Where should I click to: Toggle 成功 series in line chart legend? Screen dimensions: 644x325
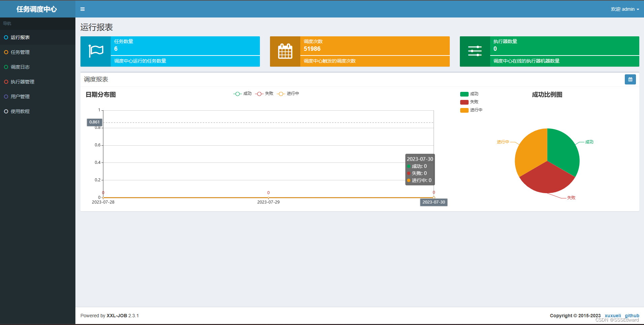242,94
